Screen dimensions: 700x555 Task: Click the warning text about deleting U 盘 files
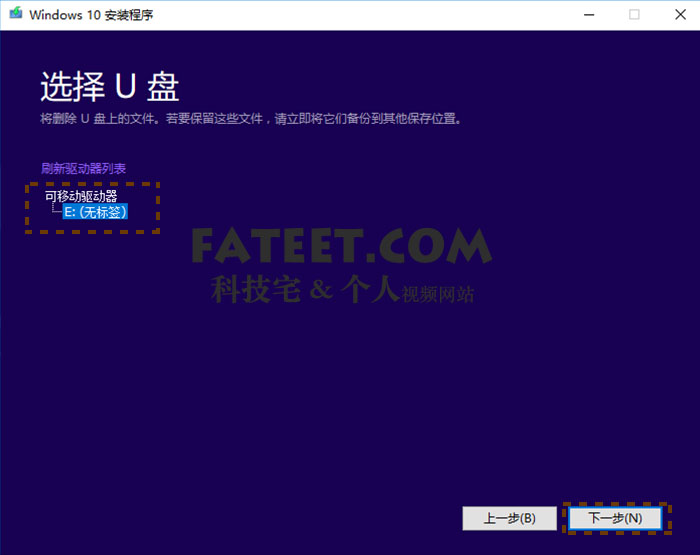click(x=250, y=118)
